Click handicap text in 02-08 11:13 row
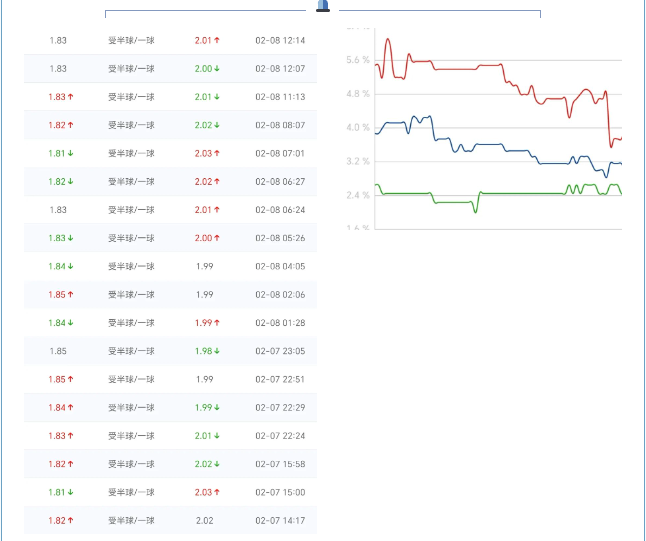646x541 pixels. 131,97
